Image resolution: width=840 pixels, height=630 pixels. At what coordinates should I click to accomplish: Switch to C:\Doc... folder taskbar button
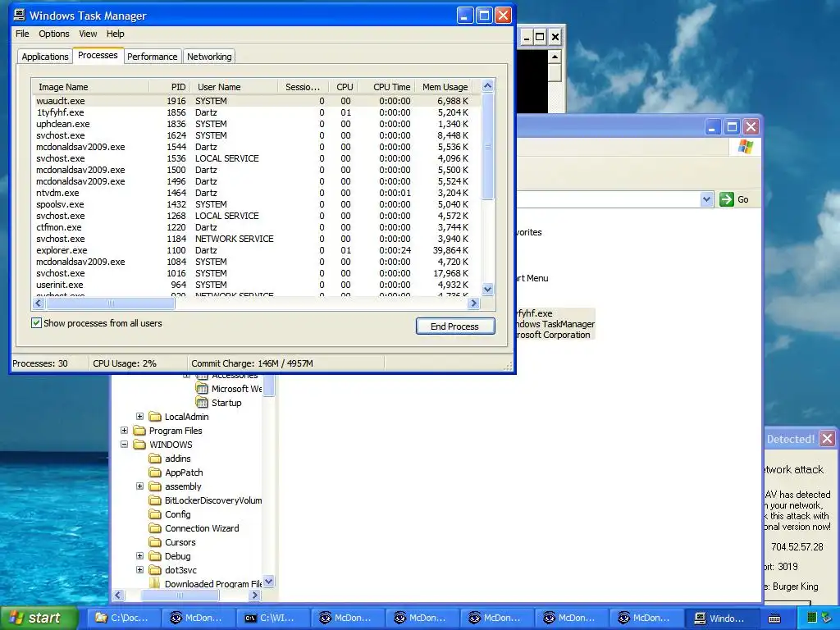coord(126,618)
